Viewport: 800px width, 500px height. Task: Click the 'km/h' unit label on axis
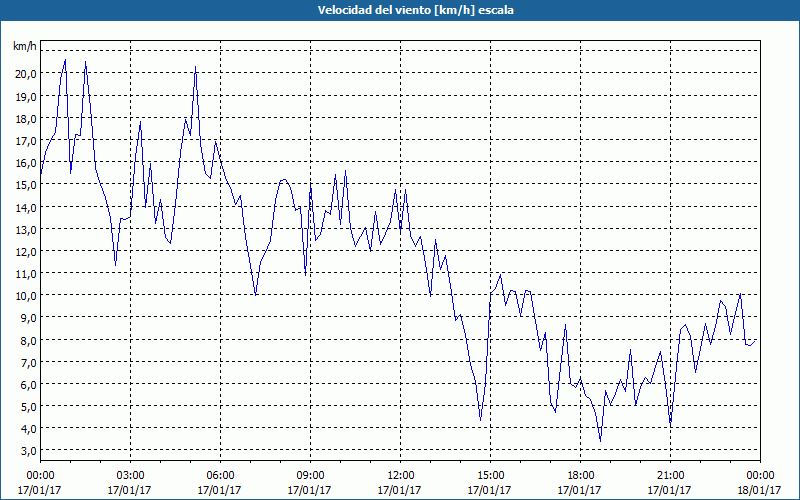coord(24,46)
